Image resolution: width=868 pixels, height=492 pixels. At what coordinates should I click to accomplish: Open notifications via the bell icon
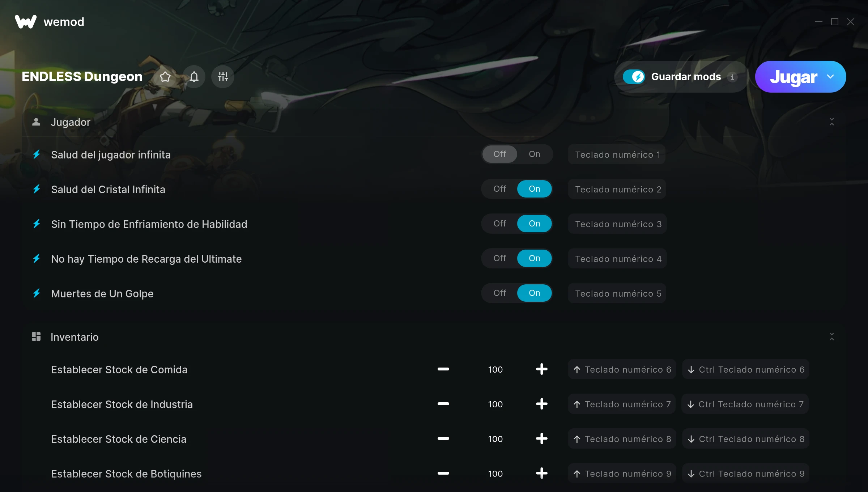(x=194, y=77)
